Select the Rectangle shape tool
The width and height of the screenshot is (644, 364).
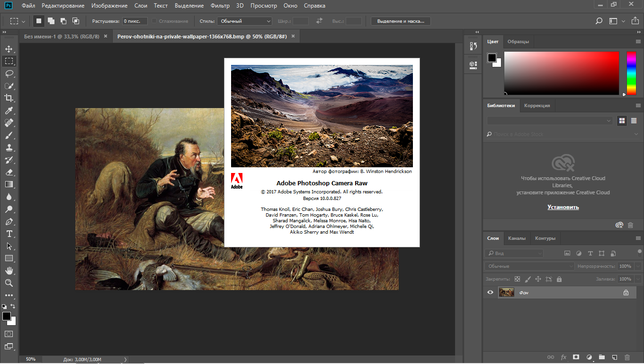[9, 258]
